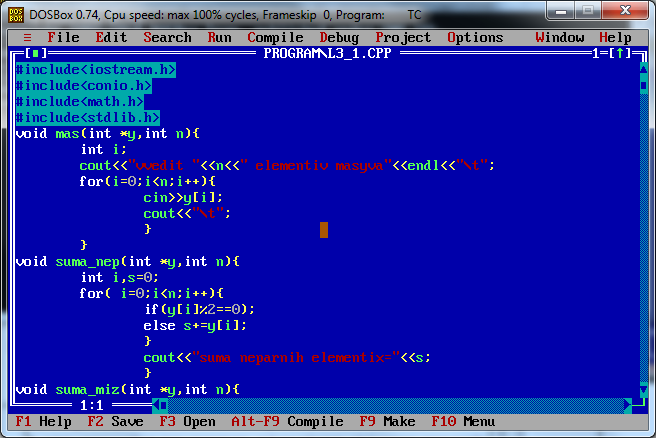656x438 pixels.
Task: Click the window resize corner
Action: click(x=640, y=404)
